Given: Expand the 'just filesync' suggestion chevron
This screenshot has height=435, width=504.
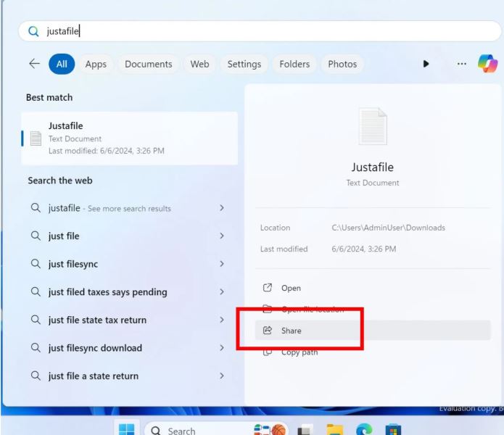Looking at the screenshot, I should (222, 264).
